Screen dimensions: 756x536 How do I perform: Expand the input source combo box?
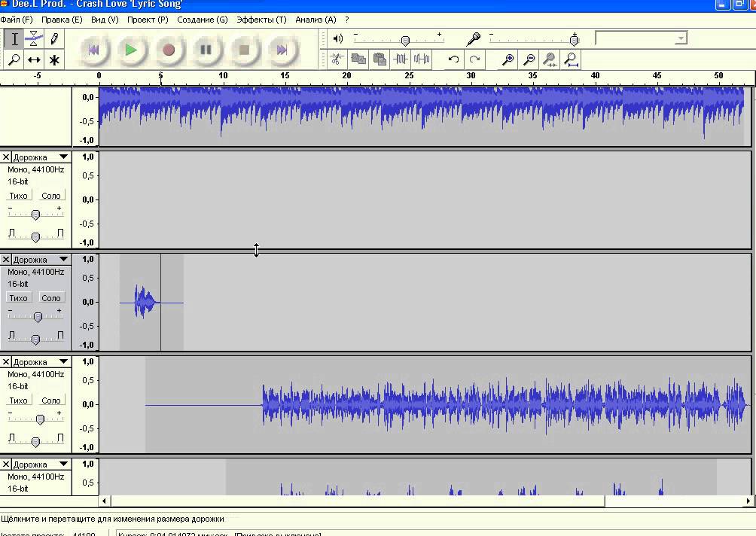[681, 38]
